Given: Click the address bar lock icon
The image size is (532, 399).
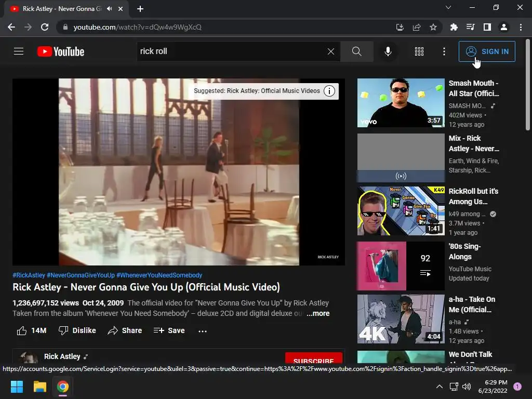Looking at the screenshot, I should (65, 27).
